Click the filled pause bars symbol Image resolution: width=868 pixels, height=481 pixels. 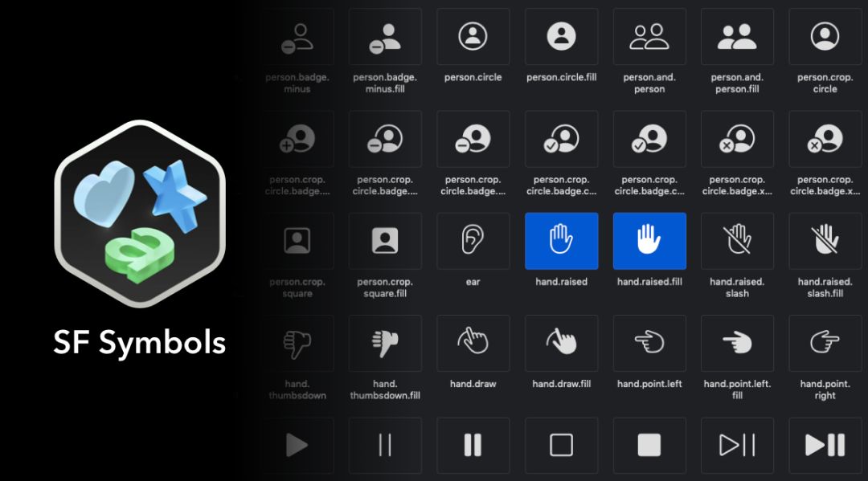click(473, 445)
